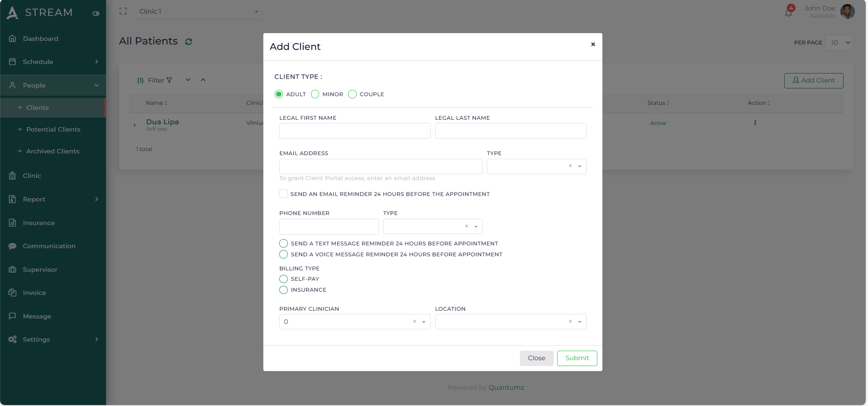Clear the Primary Clinician selection with x
Viewport: 868px width, 406px height.
414,322
